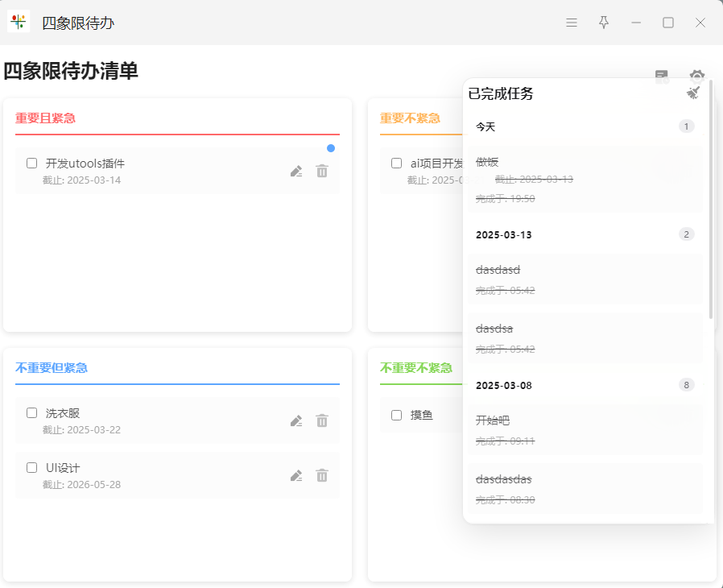Click the 不重要不紧急 quadrant header
723x588 pixels.
click(x=416, y=367)
